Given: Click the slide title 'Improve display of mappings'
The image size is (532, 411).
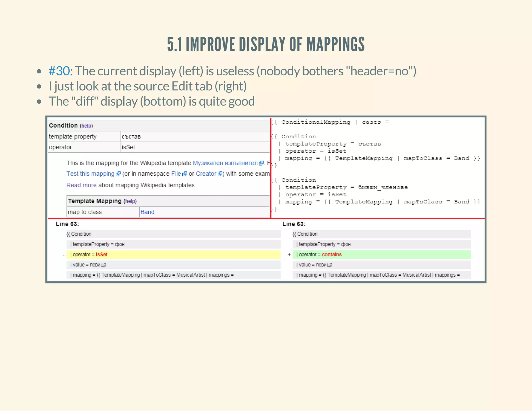Looking at the screenshot, I should pos(266,44).
